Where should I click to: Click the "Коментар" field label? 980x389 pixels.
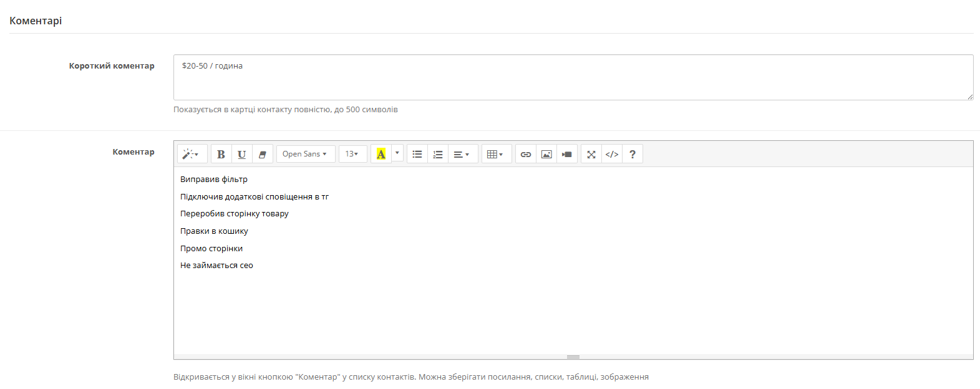[133, 151]
